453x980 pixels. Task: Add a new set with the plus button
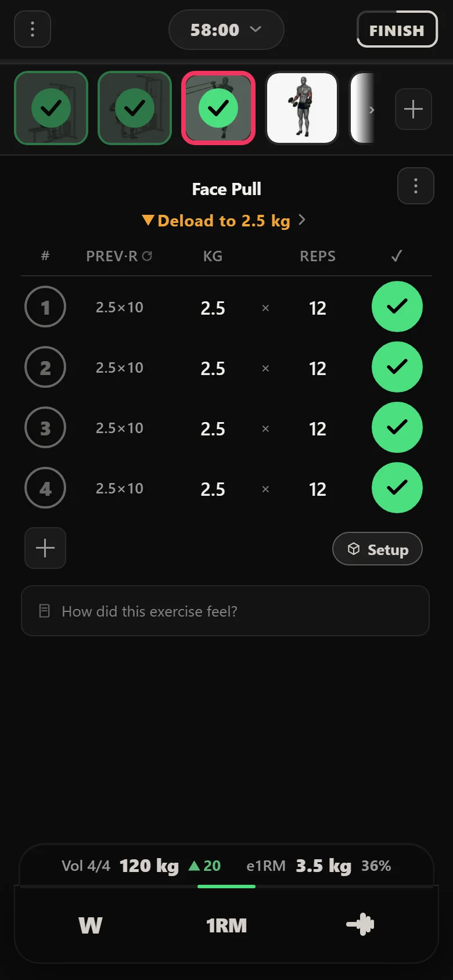point(45,548)
